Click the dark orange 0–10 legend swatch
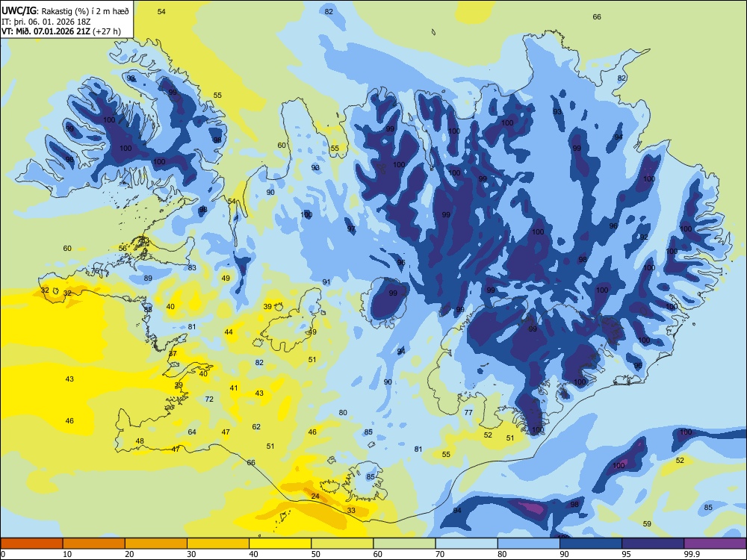The width and height of the screenshot is (747, 560). (31, 544)
